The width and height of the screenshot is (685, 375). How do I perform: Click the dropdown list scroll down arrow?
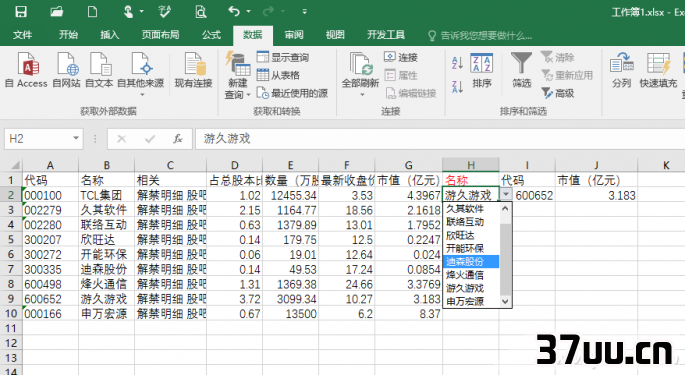[x=505, y=301]
